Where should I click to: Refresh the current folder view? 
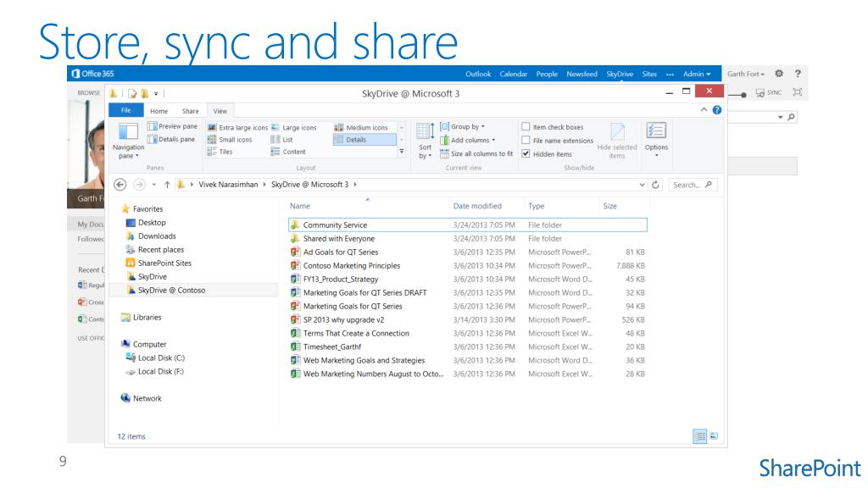click(x=655, y=185)
